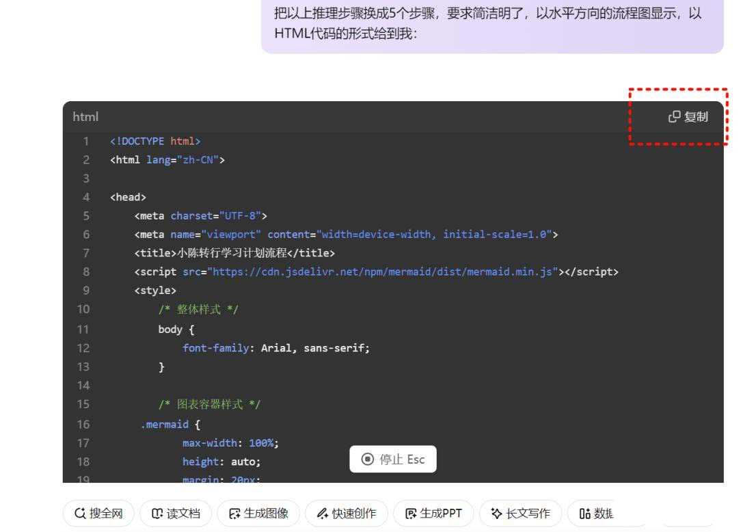This screenshot has width=756, height=532.
Task: Open the 读文档 document reader
Action: point(176,514)
